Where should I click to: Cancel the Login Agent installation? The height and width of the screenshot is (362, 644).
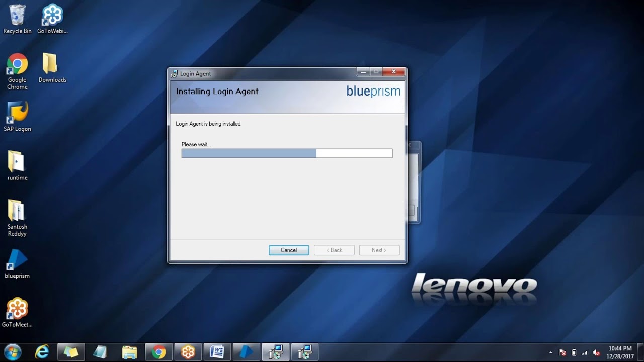(x=289, y=250)
